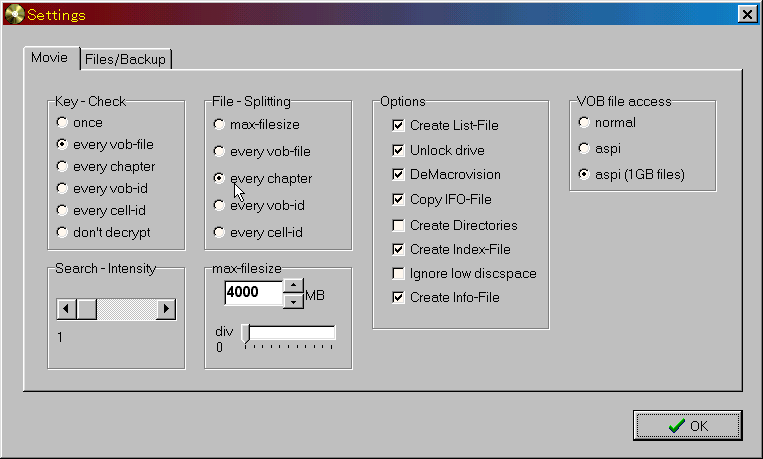Viewport: 763px width, 459px height.
Task: Decrease max-filesize with the down arrow
Action: (x=293, y=301)
